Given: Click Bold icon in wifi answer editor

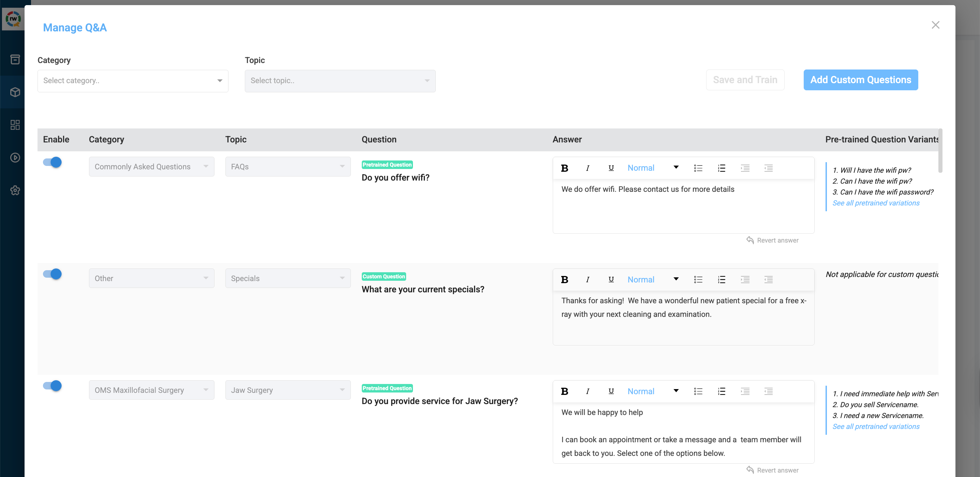Looking at the screenshot, I should 565,168.
